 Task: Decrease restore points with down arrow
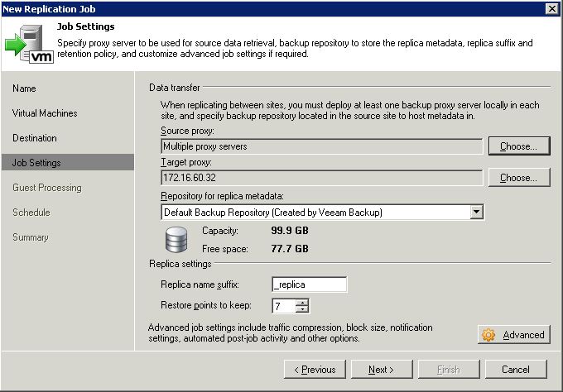[x=303, y=309]
